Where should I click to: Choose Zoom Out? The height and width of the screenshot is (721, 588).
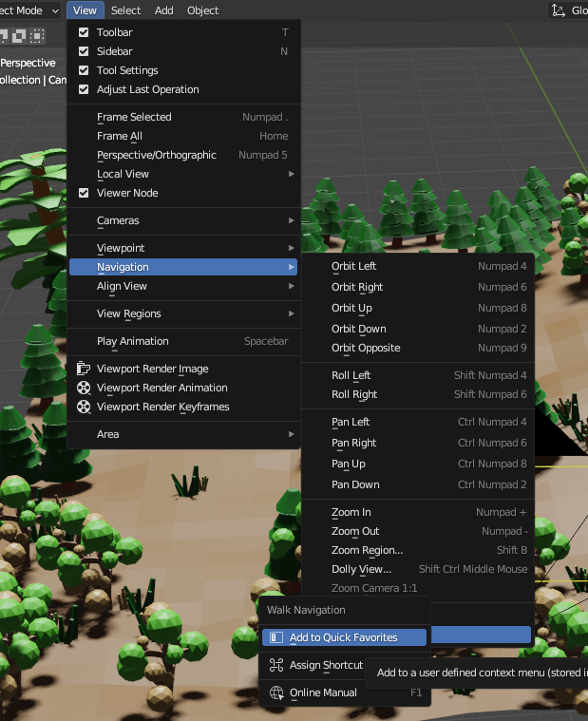(418, 531)
